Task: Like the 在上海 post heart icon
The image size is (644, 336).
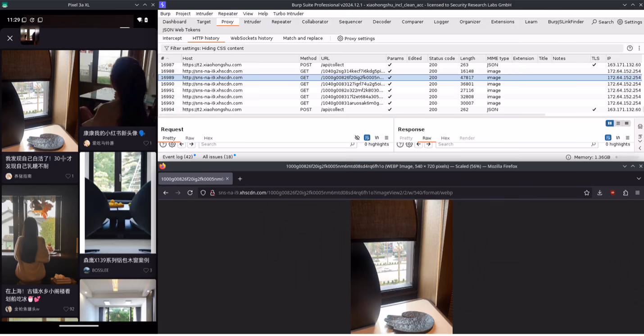Action: (x=66, y=309)
